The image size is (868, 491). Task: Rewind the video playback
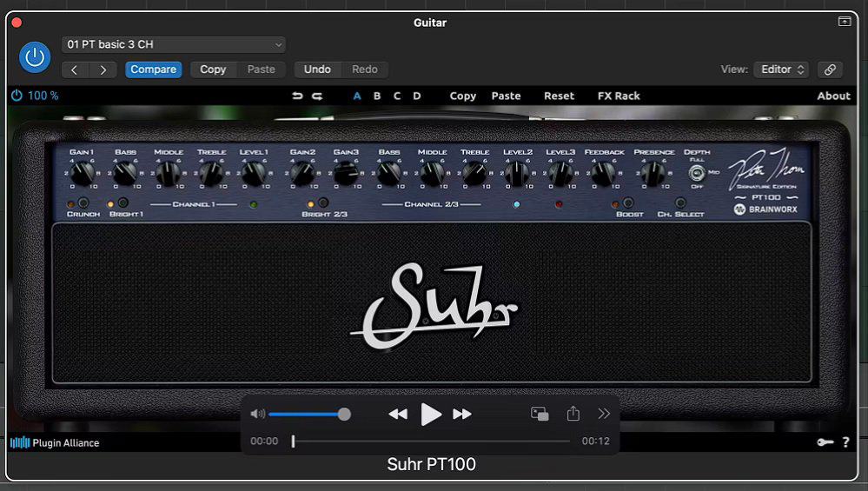pos(398,414)
